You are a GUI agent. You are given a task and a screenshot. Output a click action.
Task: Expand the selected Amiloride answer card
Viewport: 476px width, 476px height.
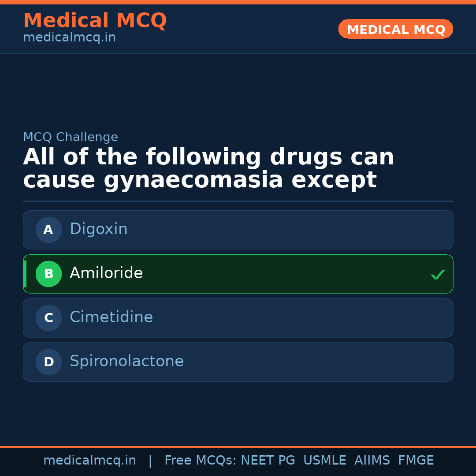238,274
